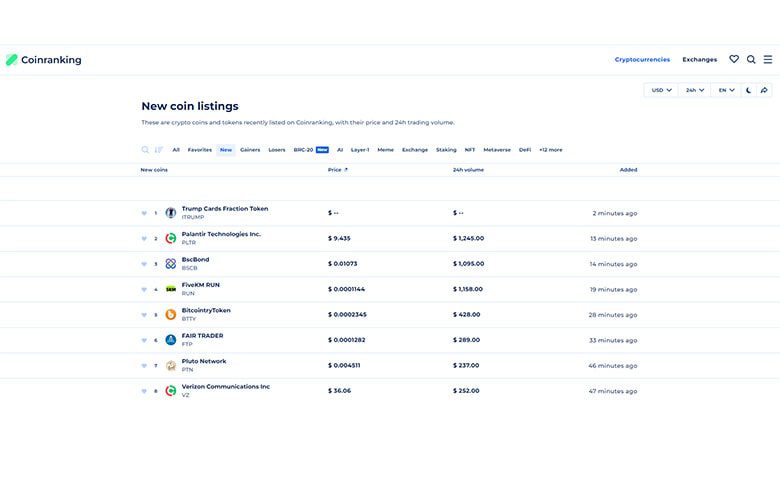Click '47 minutes ago' in Verizon row

613,391
